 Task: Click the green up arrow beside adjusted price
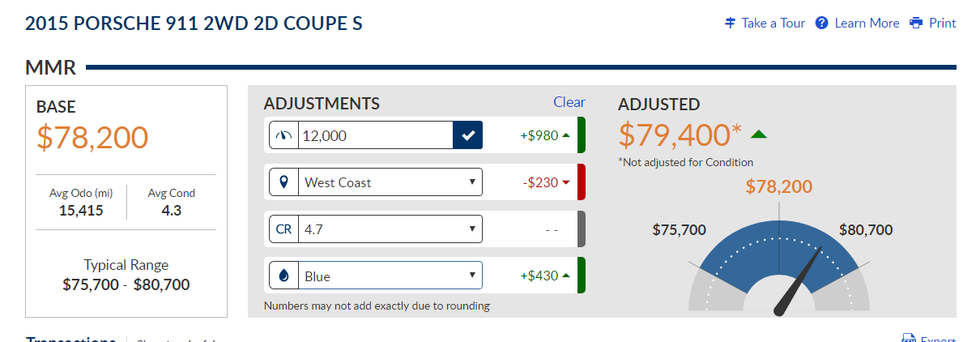pos(759,135)
